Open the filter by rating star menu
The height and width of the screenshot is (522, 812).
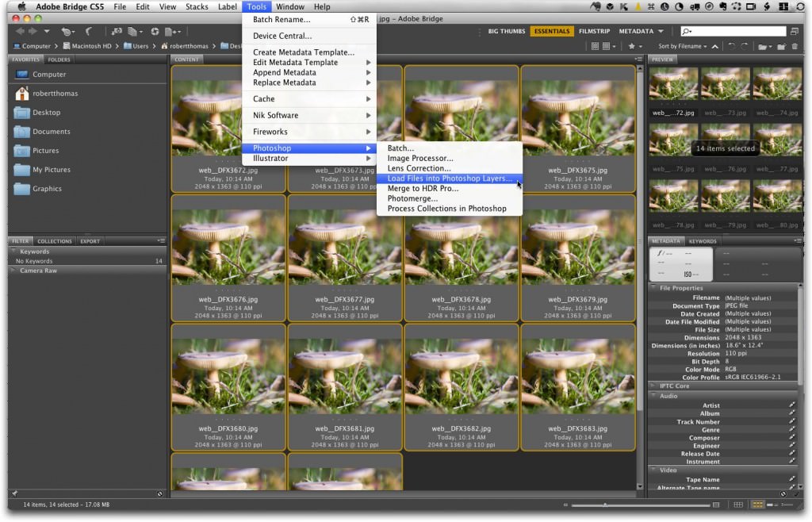coord(635,46)
